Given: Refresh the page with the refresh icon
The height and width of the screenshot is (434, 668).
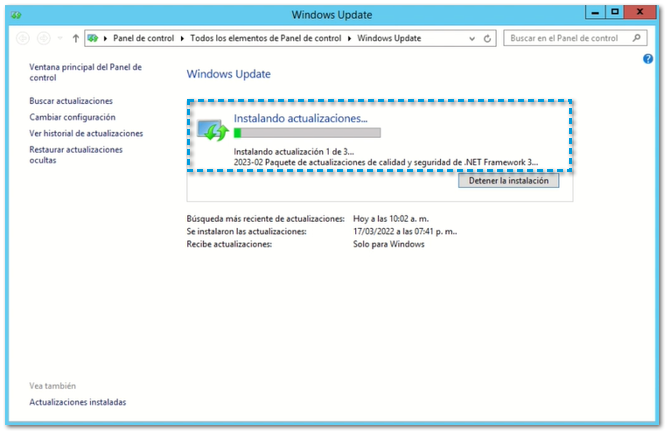Looking at the screenshot, I should pos(487,38).
